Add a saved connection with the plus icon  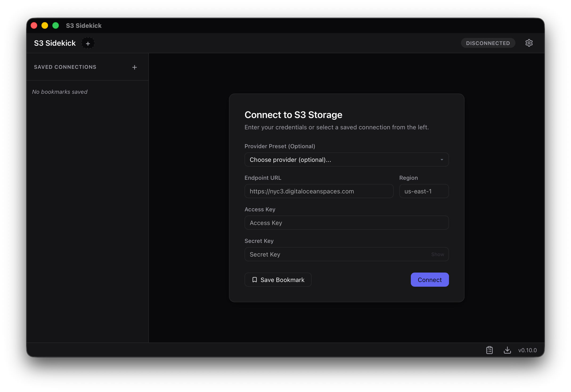(135, 67)
